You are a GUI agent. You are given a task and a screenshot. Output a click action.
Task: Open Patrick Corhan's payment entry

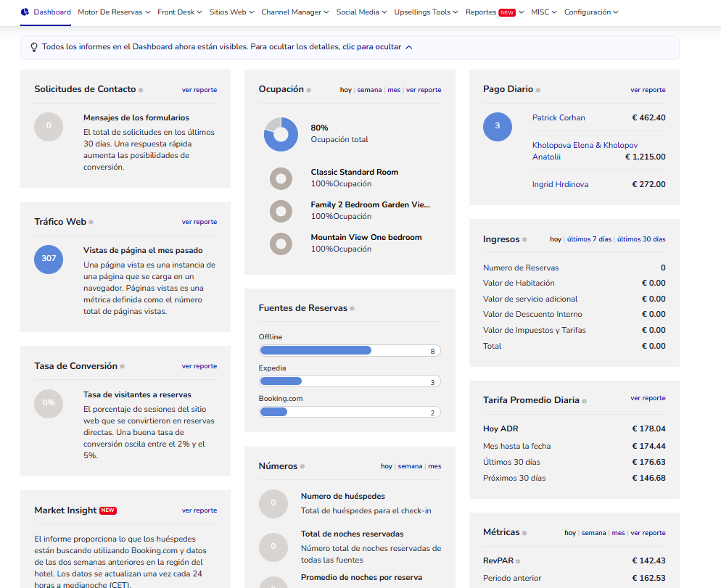559,117
